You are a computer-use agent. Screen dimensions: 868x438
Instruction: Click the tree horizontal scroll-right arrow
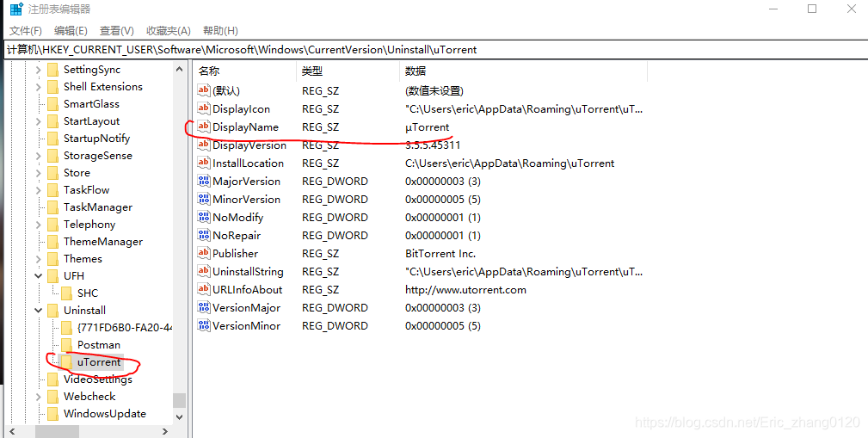pyautogui.click(x=165, y=431)
